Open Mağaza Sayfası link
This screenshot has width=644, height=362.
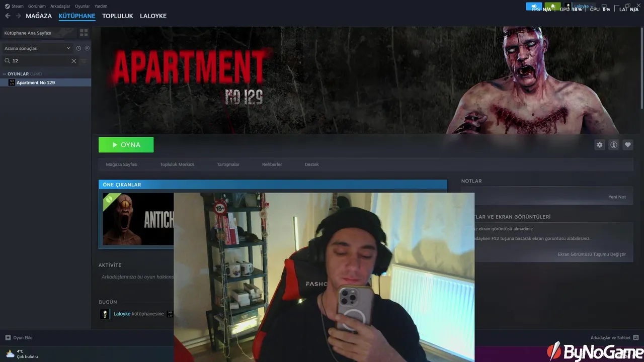[x=122, y=164]
